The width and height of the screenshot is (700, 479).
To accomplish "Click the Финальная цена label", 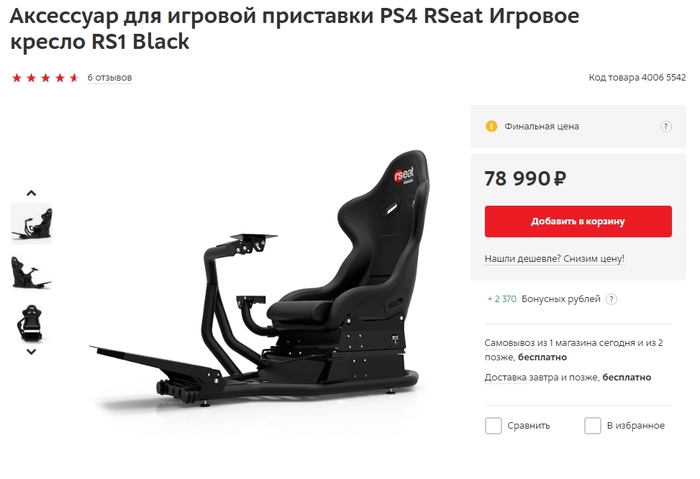I will click(x=542, y=126).
